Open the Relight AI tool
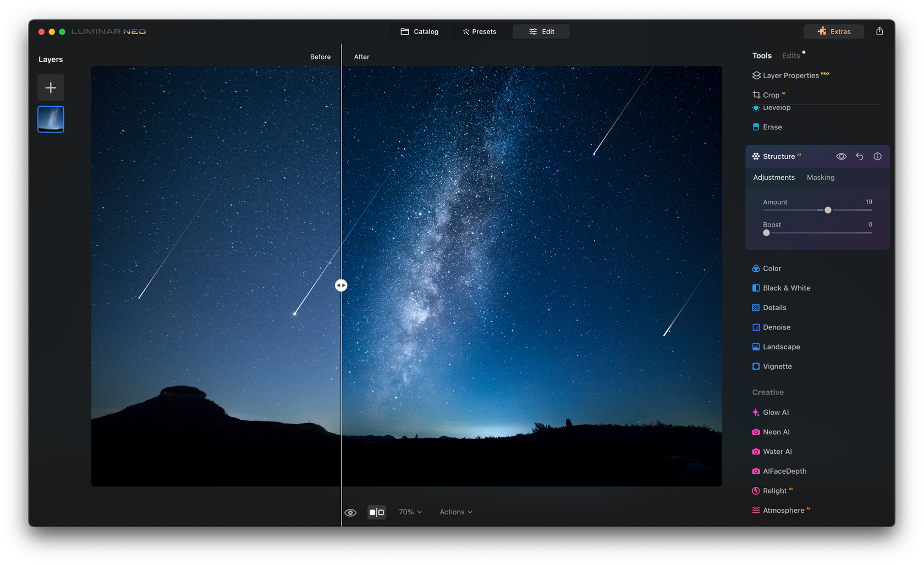This screenshot has width=924, height=565. point(777,490)
